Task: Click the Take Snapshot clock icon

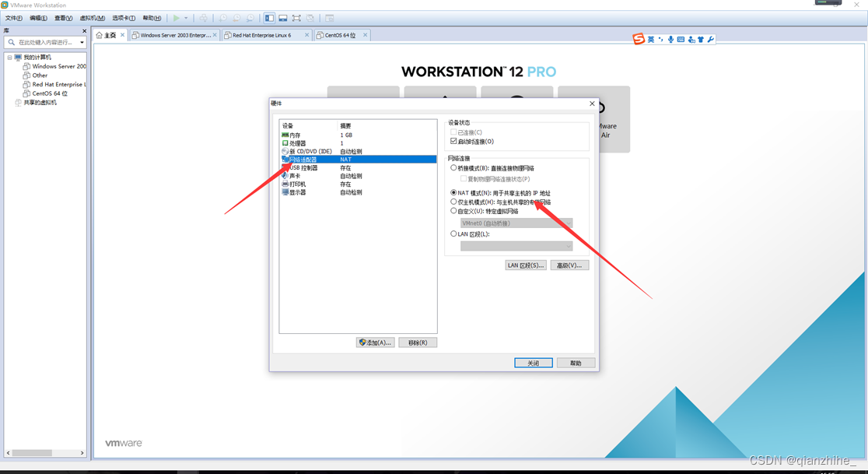Action: 223,18
